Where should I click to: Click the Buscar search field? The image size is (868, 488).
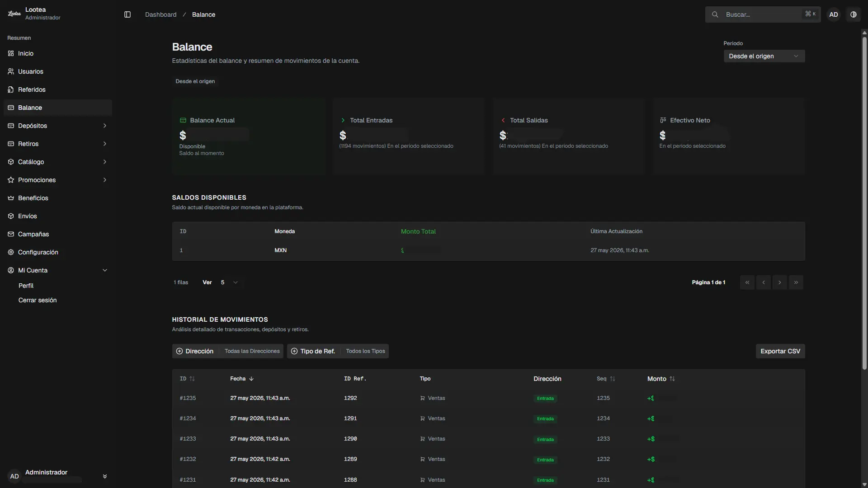coord(763,14)
